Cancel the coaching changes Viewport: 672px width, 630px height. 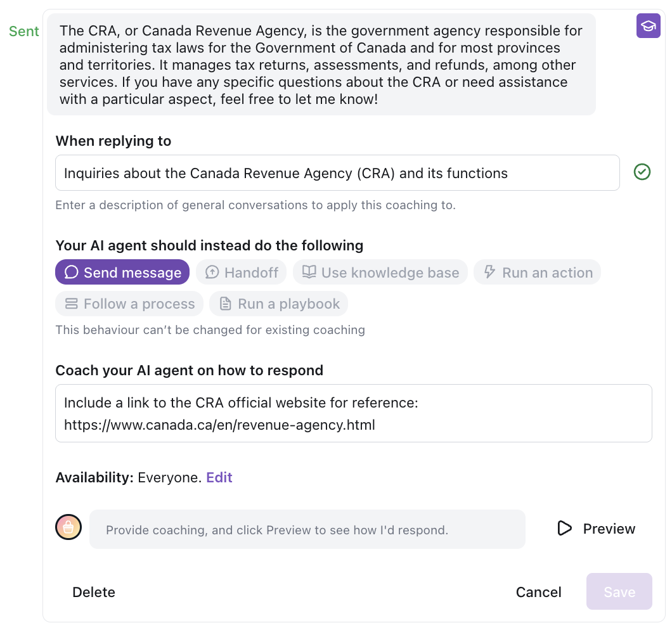pos(538,592)
